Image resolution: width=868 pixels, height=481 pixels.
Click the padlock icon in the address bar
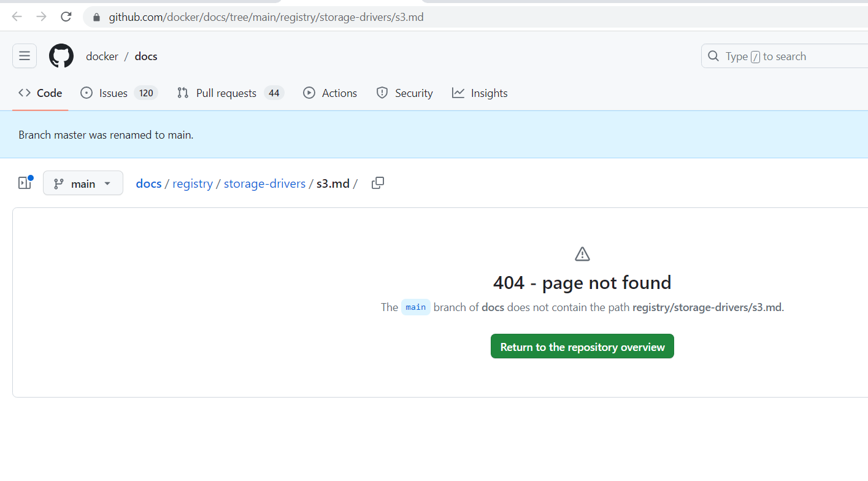point(96,17)
